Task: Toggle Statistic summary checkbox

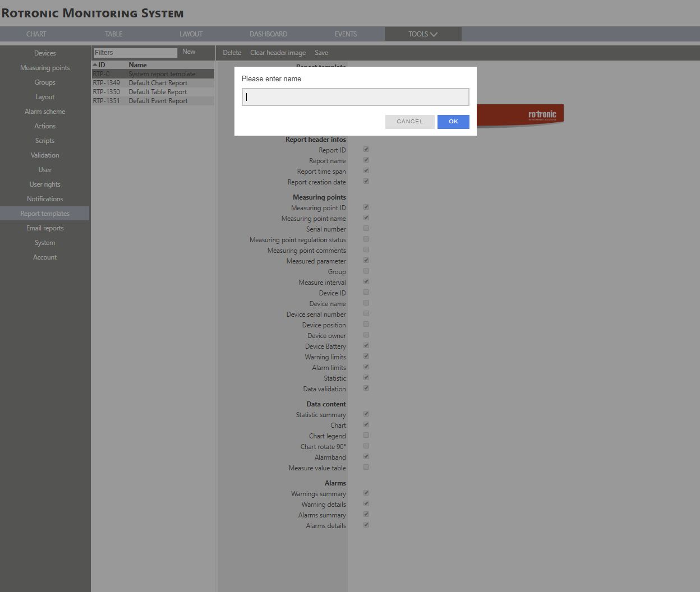Action: pos(366,414)
